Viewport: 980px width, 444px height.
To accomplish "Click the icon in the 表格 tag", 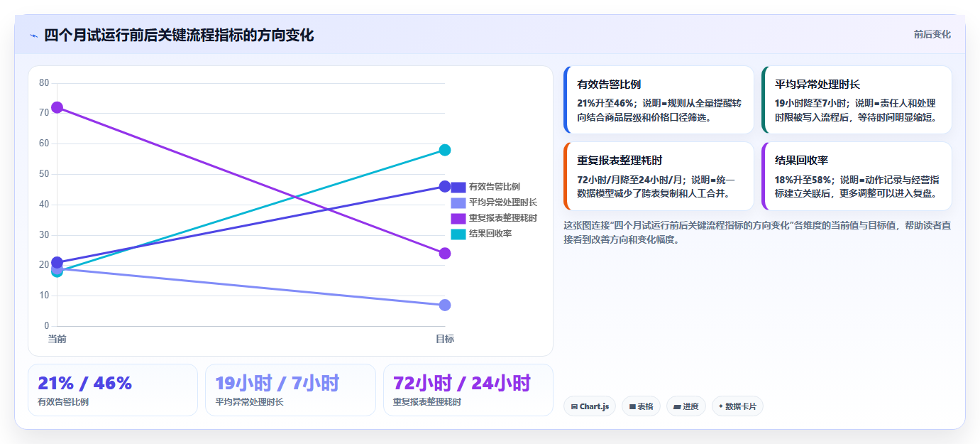I will pos(632,407).
